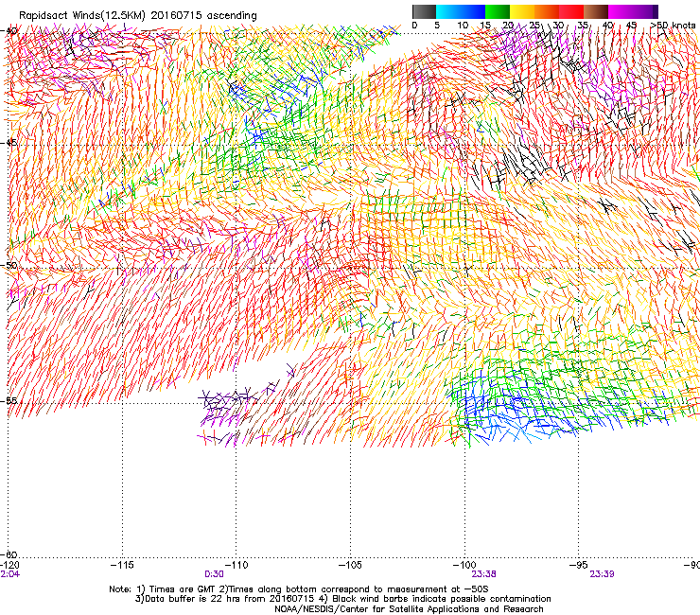Click the 23:38 pass time label

coord(484,574)
